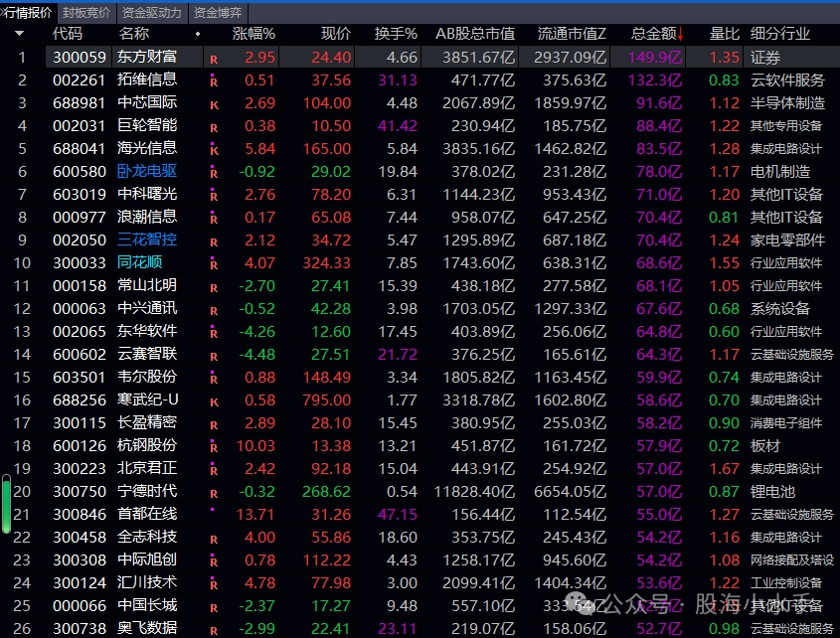Click the K marker icon beside 寒武纪-U
Viewport: 840px width, 638px height.
[214, 401]
